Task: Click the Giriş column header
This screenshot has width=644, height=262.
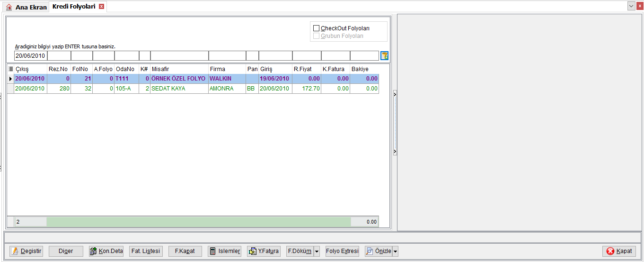Action: pos(275,69)
